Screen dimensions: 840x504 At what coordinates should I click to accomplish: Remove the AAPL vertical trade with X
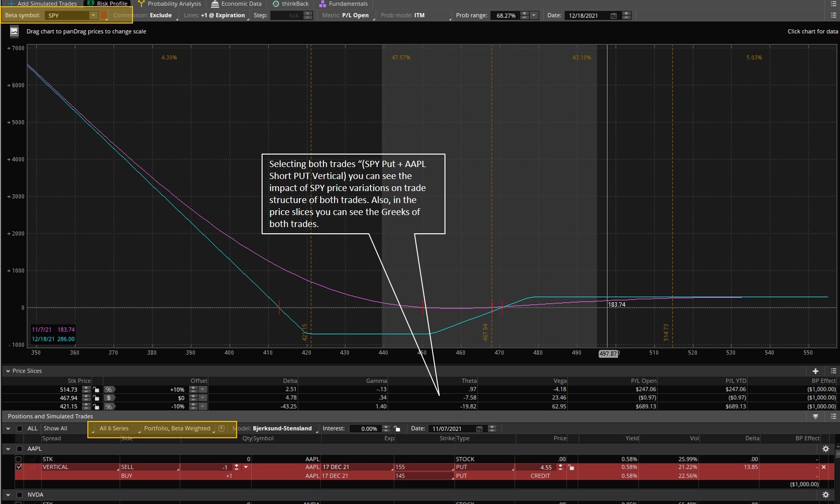(x=824, y=467)
